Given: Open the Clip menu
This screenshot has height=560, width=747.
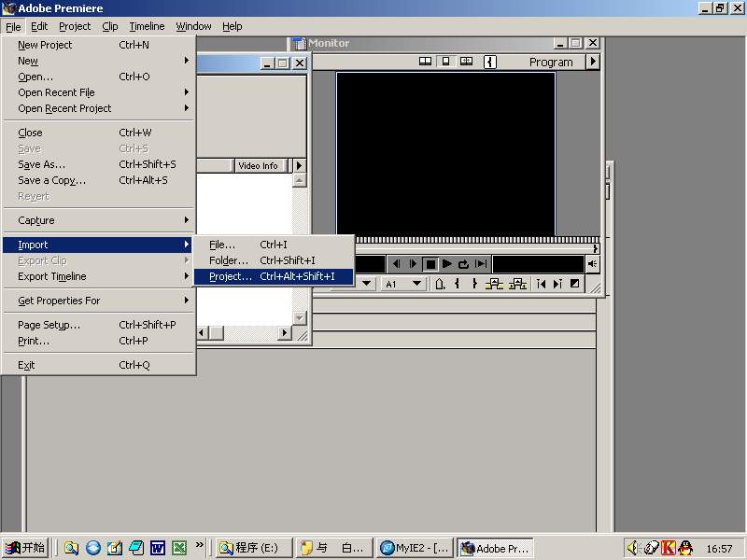Looking at the screenshot, I should 110,27.
